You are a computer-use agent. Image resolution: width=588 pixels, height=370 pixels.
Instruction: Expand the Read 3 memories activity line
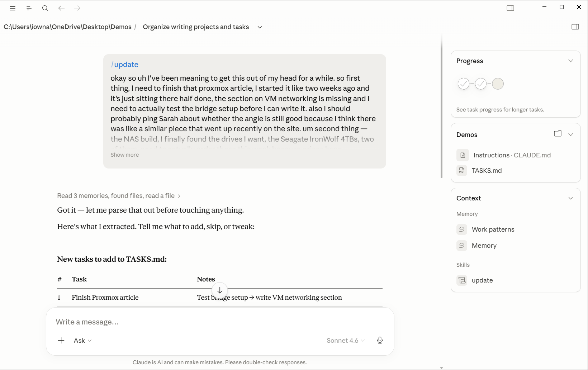[x=119, y=196]
